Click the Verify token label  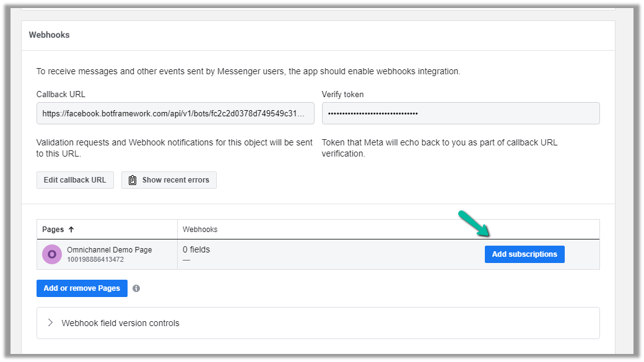[x=342, y=95]
